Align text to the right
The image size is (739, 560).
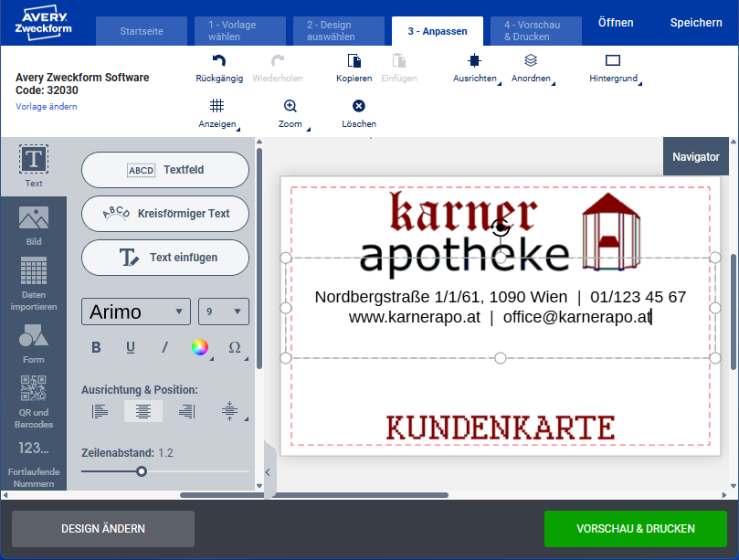[186, 411]
